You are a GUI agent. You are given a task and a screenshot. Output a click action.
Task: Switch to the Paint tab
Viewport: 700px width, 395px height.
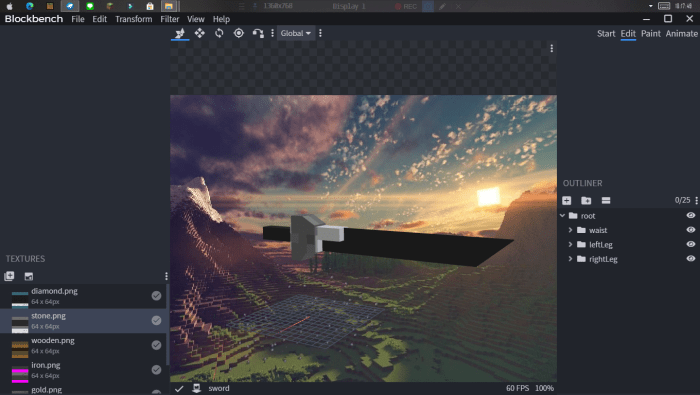coord(650,33)
